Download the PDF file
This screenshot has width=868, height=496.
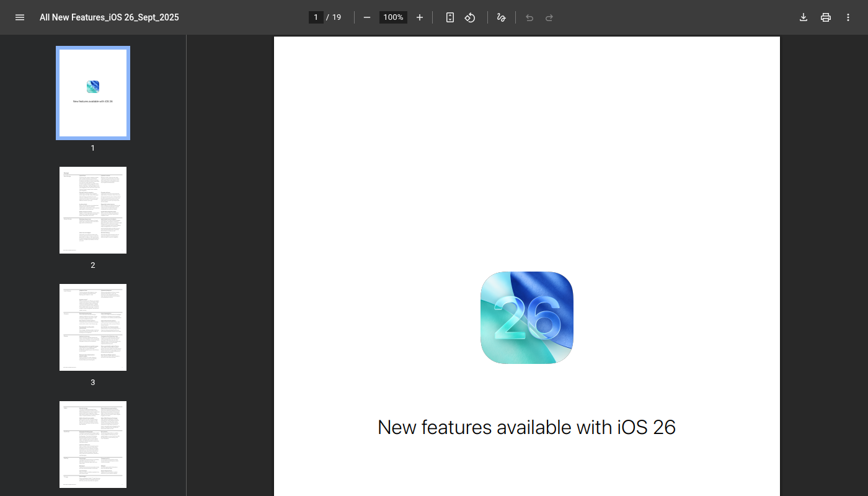[804, 17]
